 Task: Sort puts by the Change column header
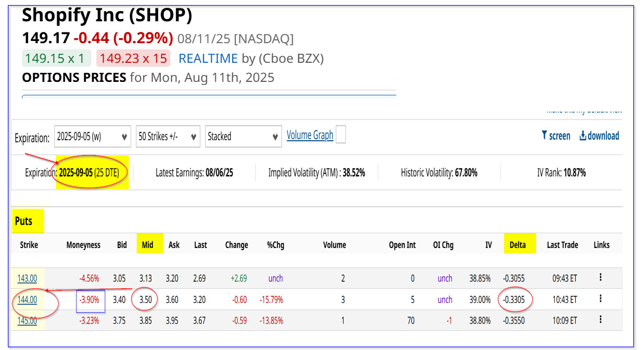(237, 245)
